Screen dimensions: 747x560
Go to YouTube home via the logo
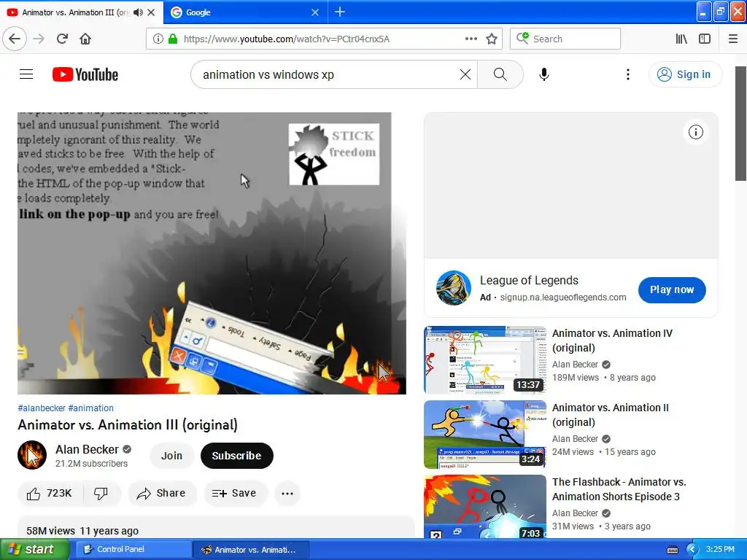(85, 74)
